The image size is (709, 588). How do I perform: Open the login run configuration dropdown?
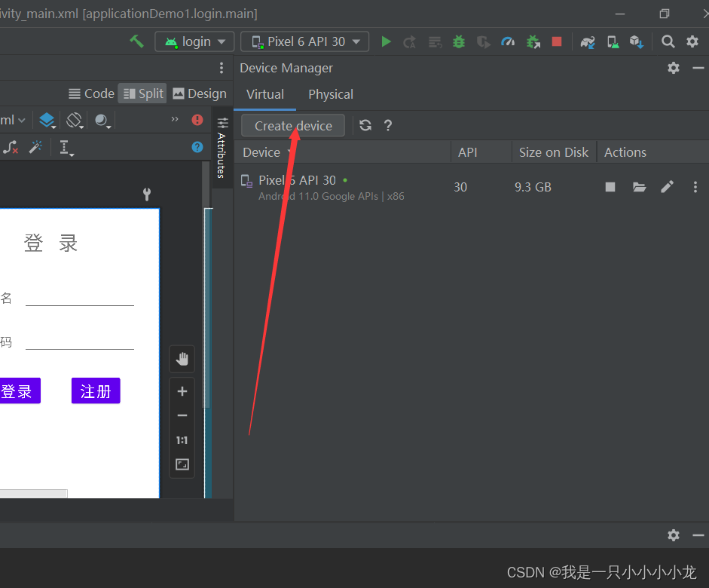click(194, 41)
